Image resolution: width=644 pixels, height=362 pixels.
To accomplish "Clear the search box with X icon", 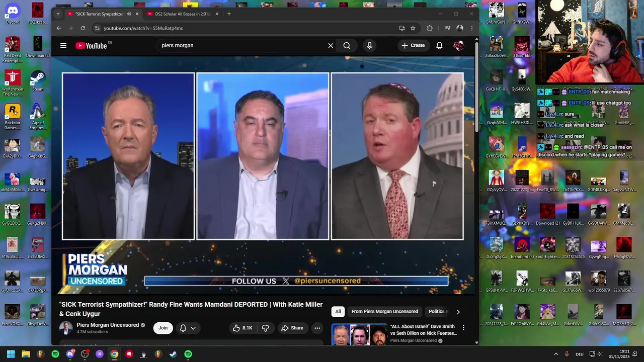I will (331, 46).
